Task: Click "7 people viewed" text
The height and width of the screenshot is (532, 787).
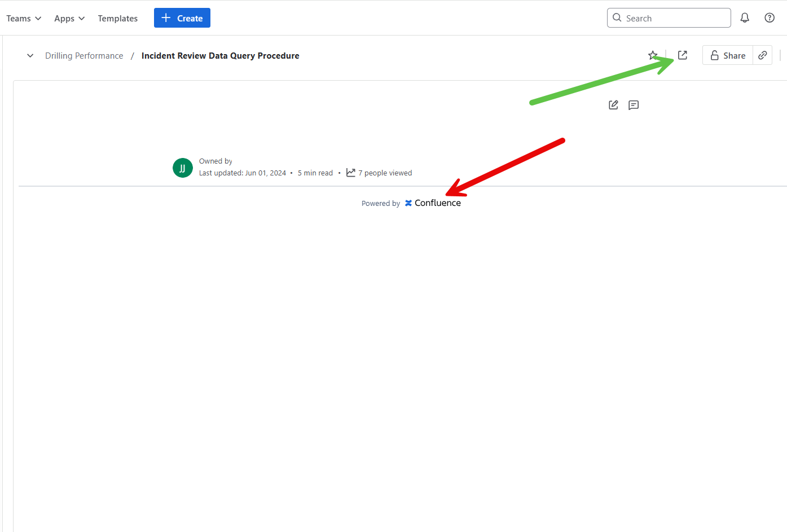Action: point(385,173)
